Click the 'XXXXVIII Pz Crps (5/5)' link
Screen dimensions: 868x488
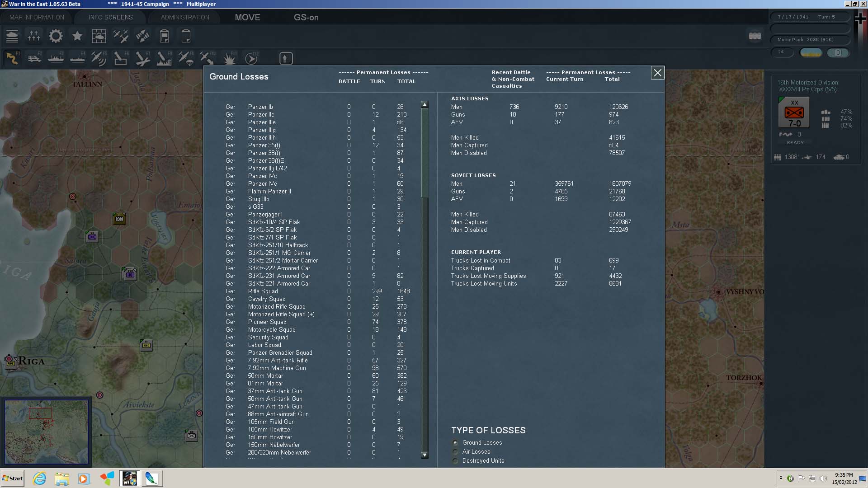click(x=807, y=89)
